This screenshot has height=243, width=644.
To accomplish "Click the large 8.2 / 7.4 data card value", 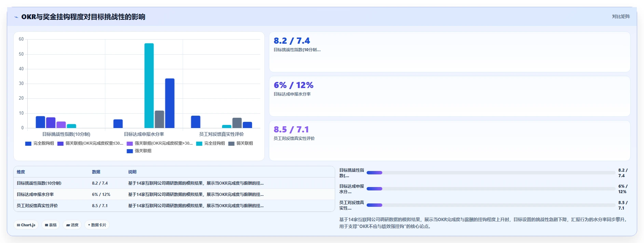I will coord(292,41).
